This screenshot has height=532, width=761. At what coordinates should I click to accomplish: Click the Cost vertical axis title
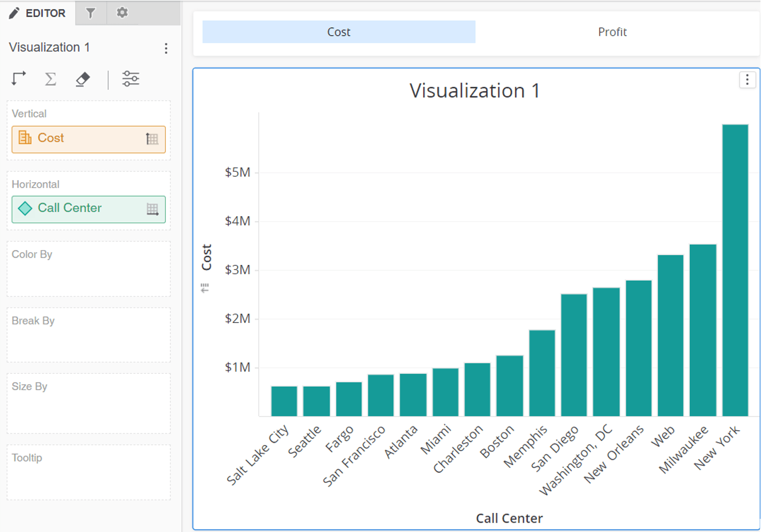[x=206, y=257]
